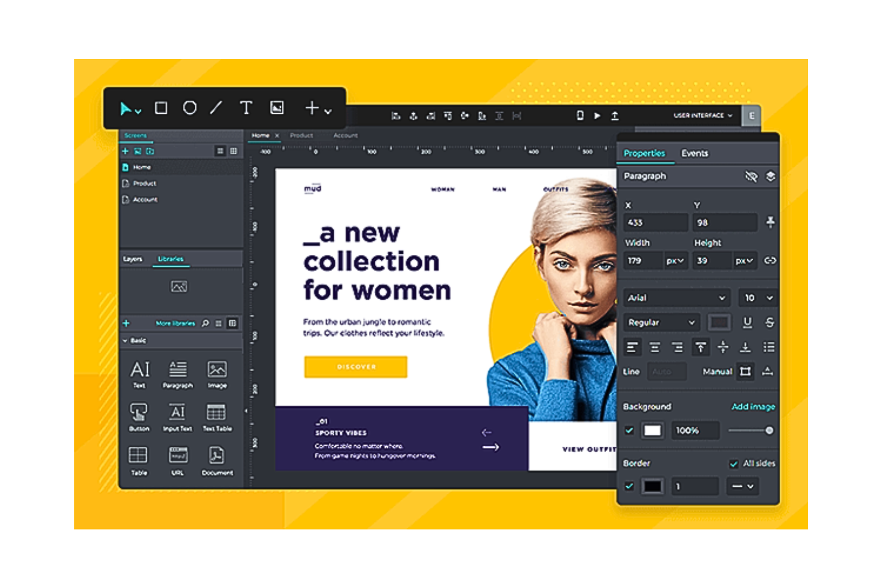The height and width of the screenshot is (588, 882).
Task: Apply strikethrough text formatting
Action: 769,322
